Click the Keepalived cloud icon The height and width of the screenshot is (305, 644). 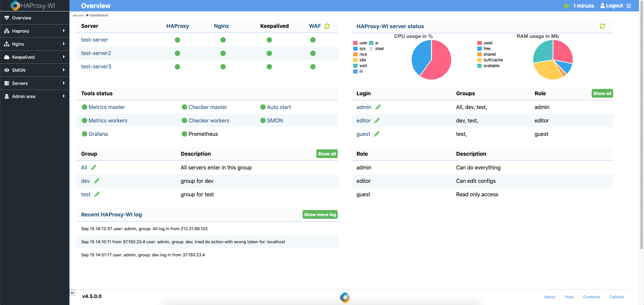[x=7, y=57]
